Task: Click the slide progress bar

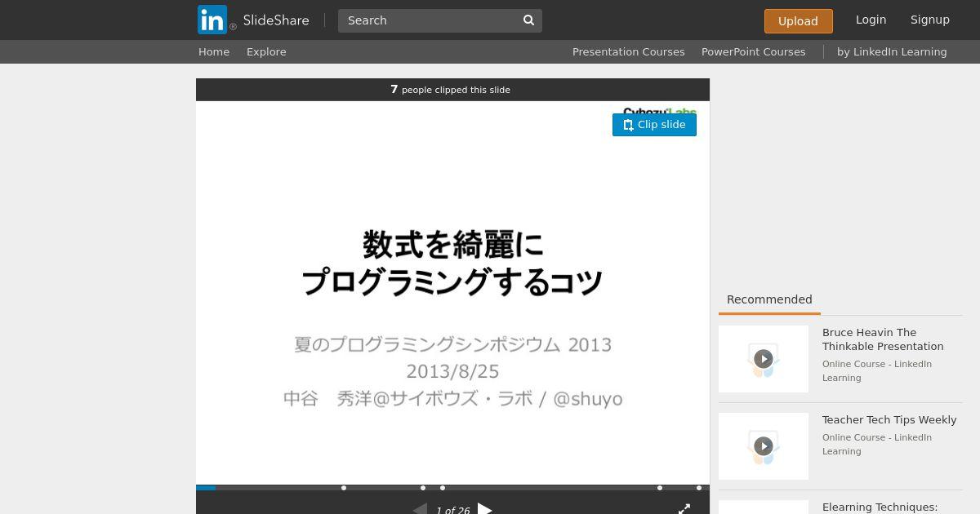Action: [452, 488]
